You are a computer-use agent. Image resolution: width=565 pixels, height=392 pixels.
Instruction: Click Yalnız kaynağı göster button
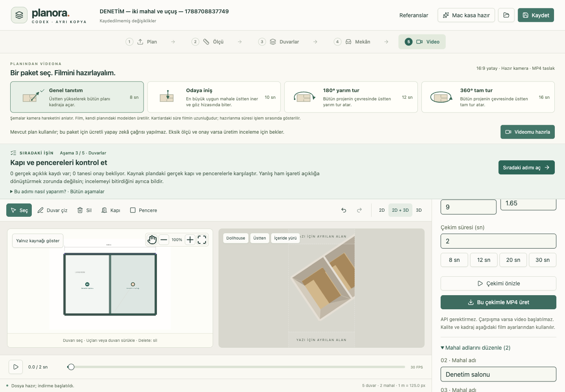(x=38, y=241)
